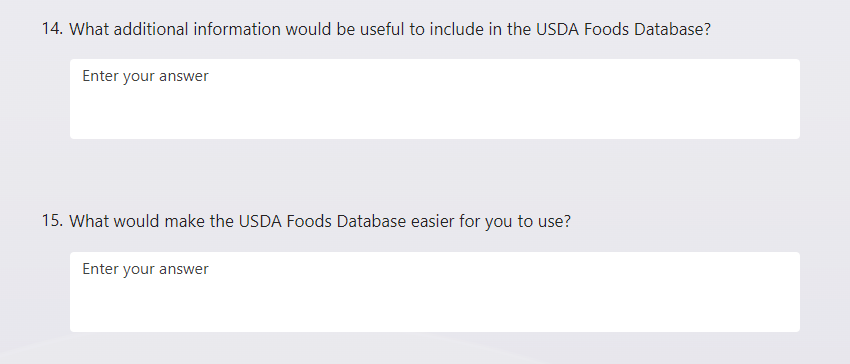Click the blank space between the two questions
This screenshot has height=364, width=850.
[x=425, y=175]
